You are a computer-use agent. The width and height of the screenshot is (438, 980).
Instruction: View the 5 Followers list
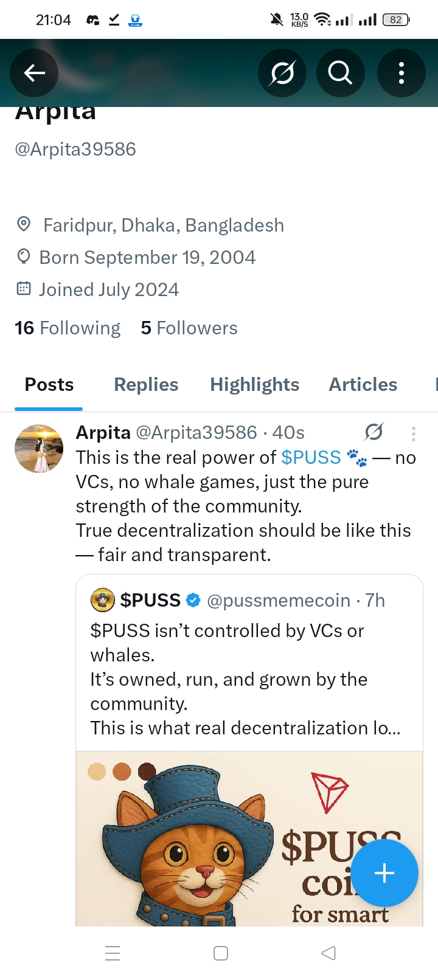pyautogui.click(x=189, y=328)
